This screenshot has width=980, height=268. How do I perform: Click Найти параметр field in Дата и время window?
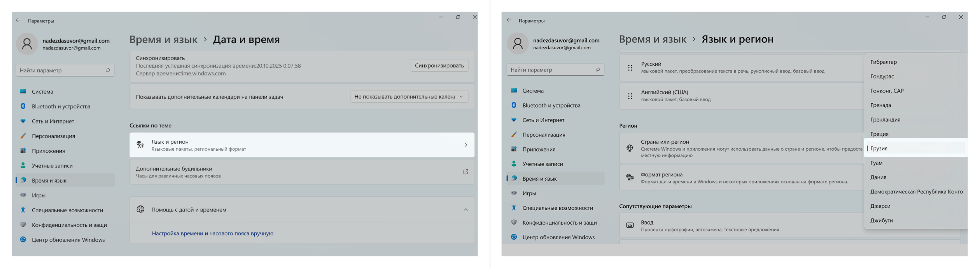coord(61,70)
